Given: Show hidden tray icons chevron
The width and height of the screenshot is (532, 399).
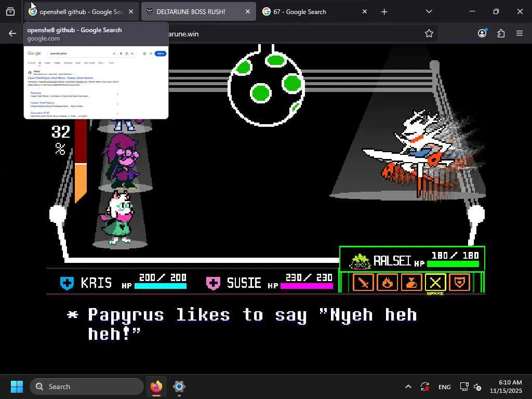Looking at the screenshot, I should click(408, 387).
